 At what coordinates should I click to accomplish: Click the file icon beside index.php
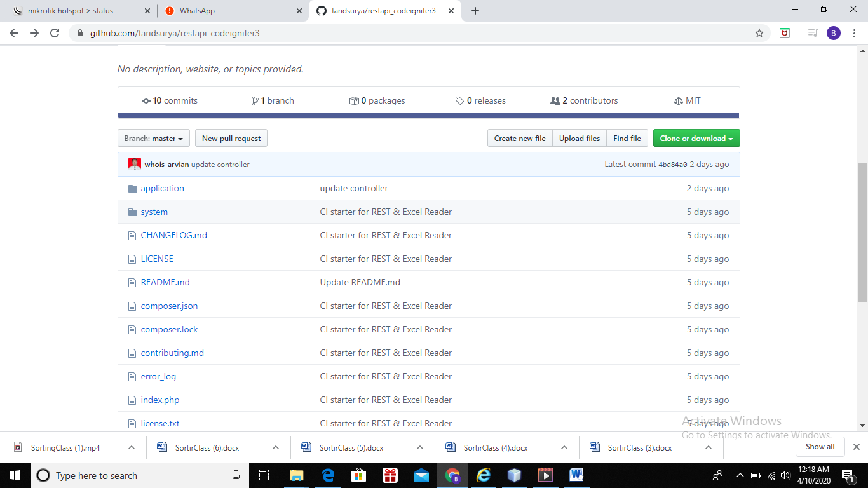point(132,400)
